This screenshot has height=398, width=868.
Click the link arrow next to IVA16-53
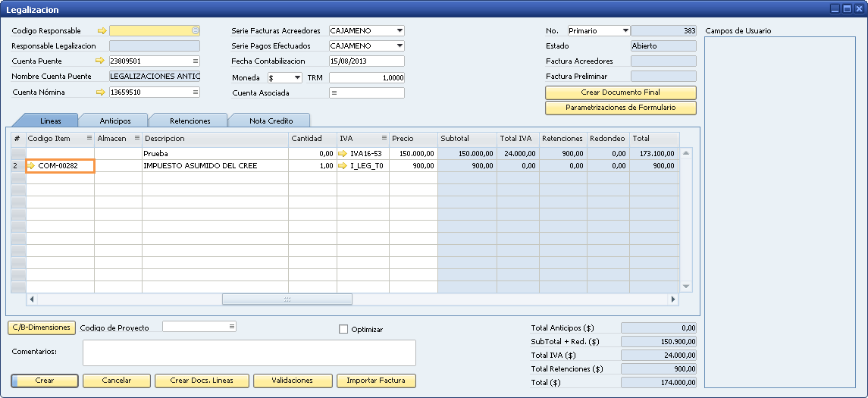tap(343, 154)
